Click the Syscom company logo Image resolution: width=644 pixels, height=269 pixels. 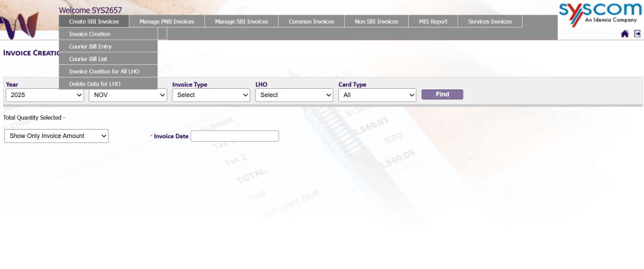tap(597, 13)
